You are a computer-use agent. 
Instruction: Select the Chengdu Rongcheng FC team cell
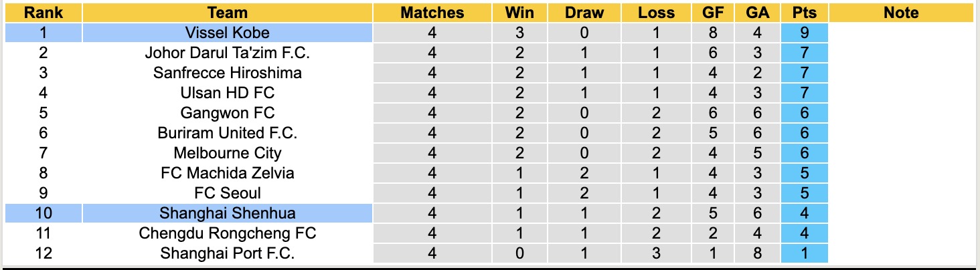click(228, 233)
